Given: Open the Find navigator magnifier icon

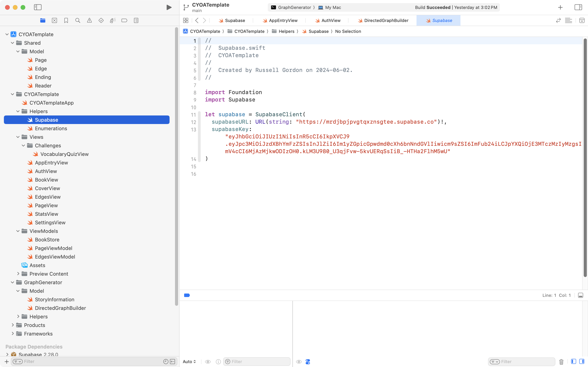Looking at the screenshot, I should point(78,20).
